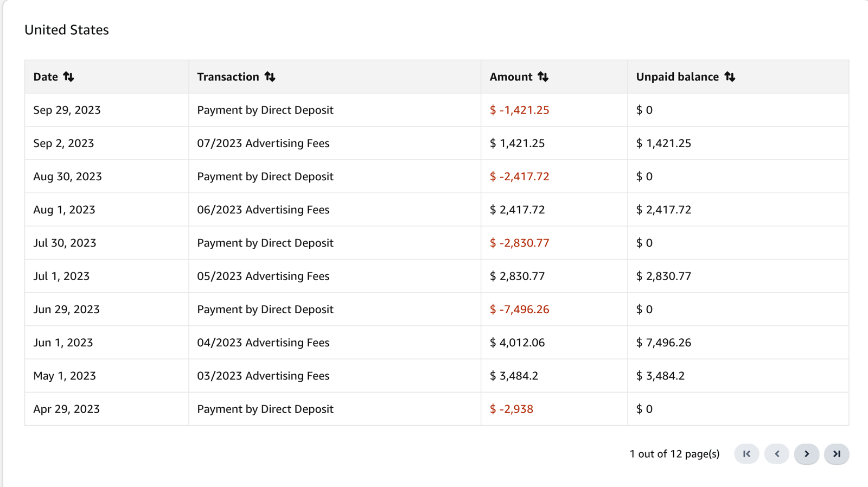Sort table by Amount column icon

(543, 77)
